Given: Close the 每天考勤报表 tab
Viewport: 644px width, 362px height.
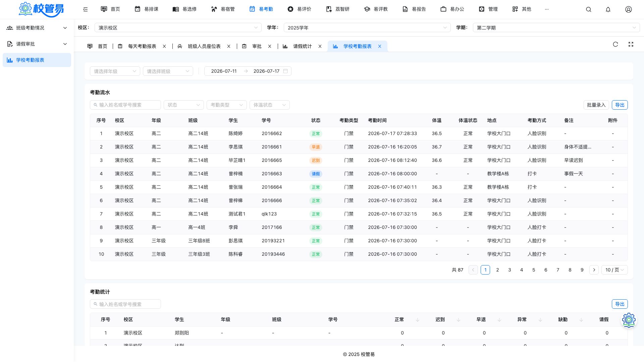Looking at the screenshot, I should (164, 46).
